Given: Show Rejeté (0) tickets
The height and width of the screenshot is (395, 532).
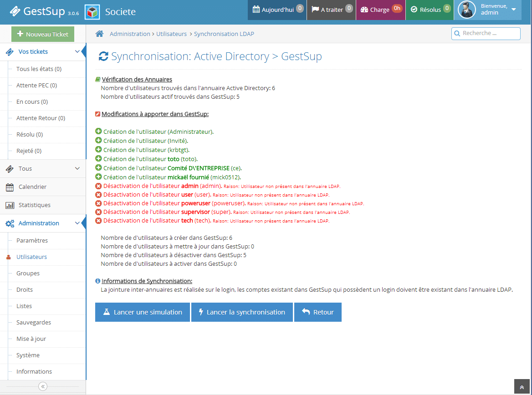Looking at the screenshot, I should pos(29,151).
